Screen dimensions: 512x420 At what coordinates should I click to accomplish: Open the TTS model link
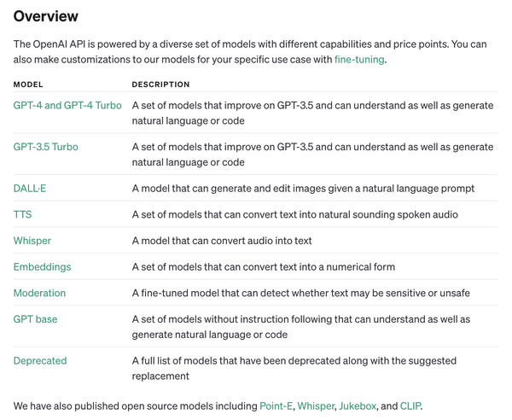pos(22,214)
